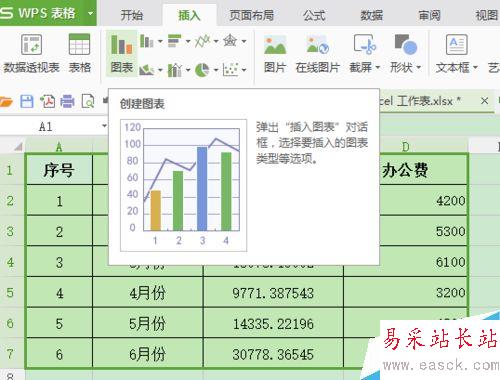Go to the 审阅 ribbon tab
This screenshot has width=500, height=380.
click(x=429, y=15)
